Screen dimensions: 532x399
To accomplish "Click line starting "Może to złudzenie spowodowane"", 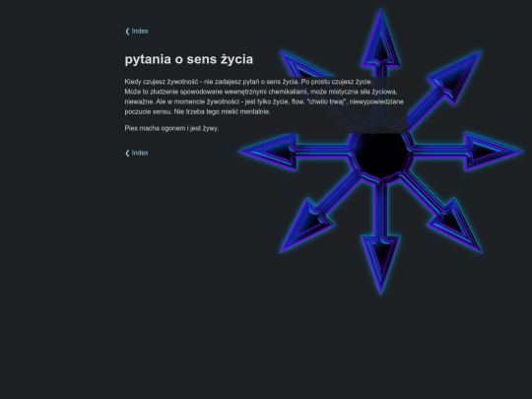I will pyautogui.click(x=261, y=92).
